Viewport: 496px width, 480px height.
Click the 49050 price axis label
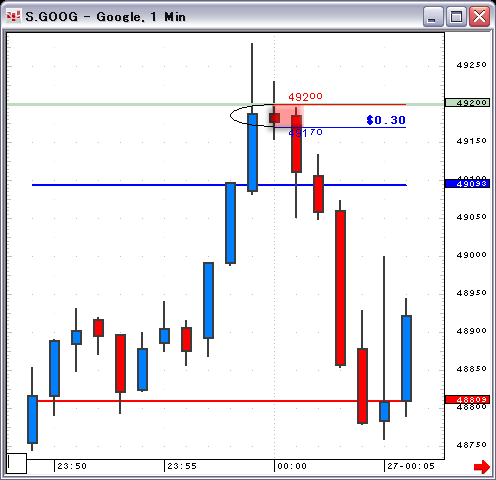click(472, 217)
